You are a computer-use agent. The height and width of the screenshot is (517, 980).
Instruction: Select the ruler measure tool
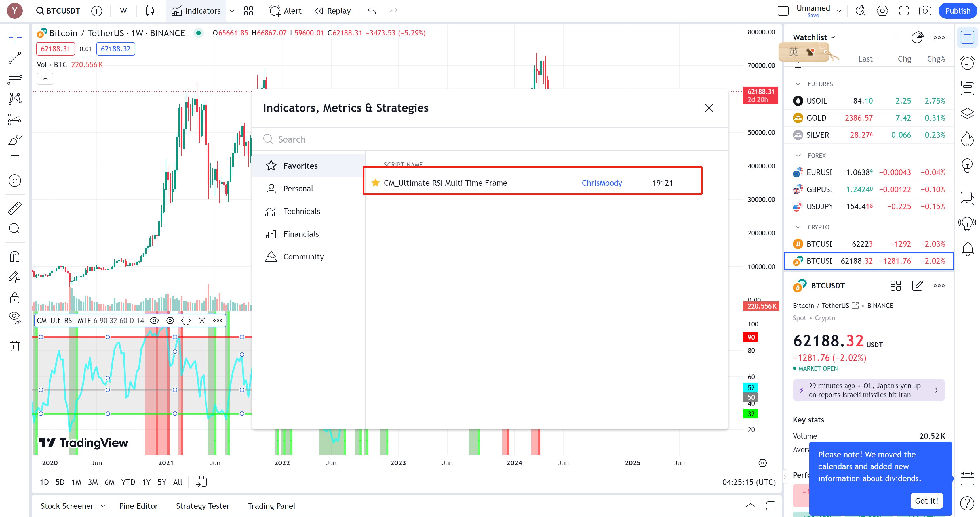pos(15,208)
